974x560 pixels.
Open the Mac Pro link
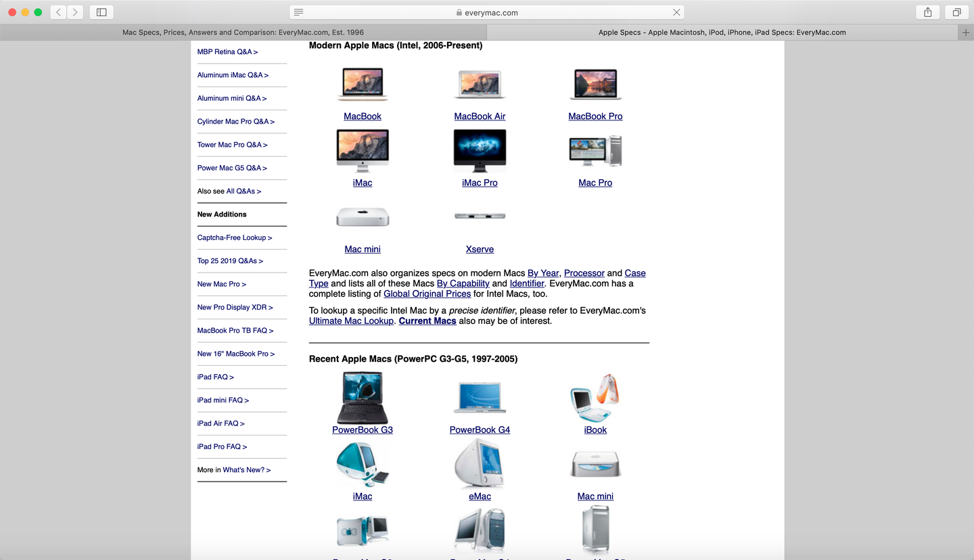(x=595, y=183)
